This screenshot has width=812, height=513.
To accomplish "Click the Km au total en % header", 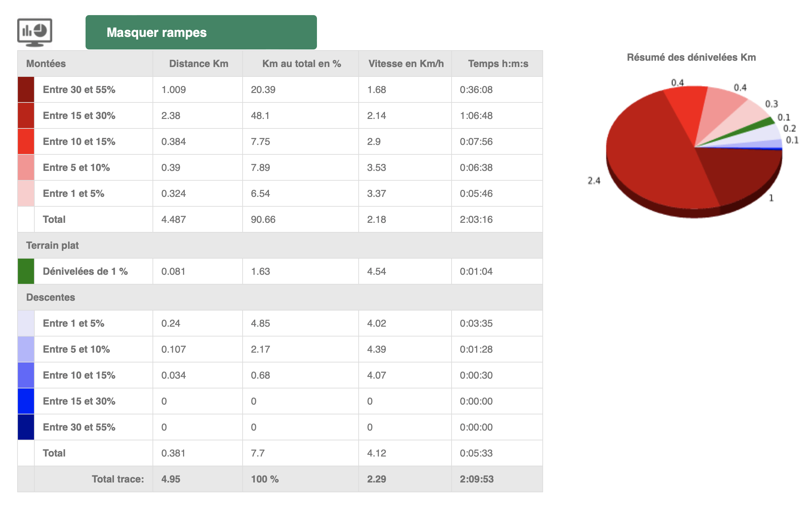I will pyautogui.click(x=302, y=64).
